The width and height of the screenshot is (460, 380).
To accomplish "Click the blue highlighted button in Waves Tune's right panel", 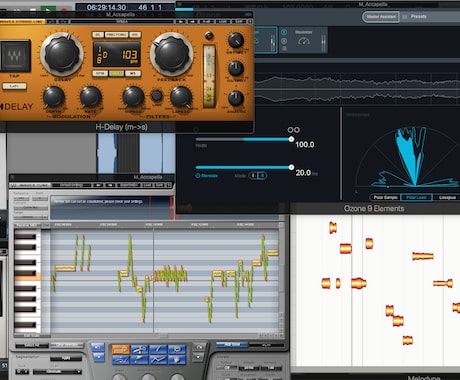I will point(232,345).
